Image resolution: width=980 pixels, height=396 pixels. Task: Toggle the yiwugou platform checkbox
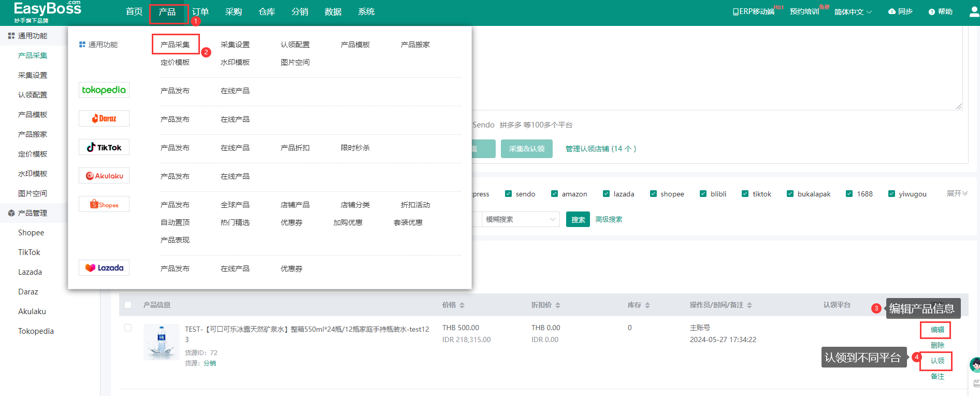tap(891, 194)
